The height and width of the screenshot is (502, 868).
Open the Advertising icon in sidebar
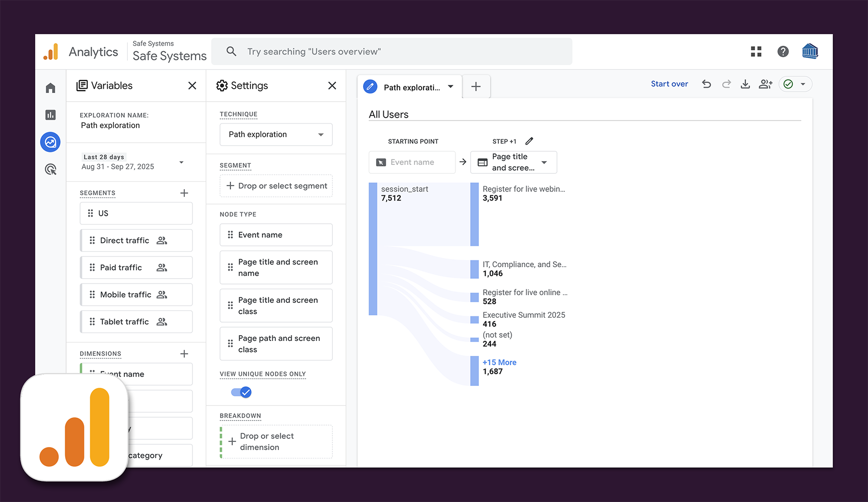tap(51, 169)
